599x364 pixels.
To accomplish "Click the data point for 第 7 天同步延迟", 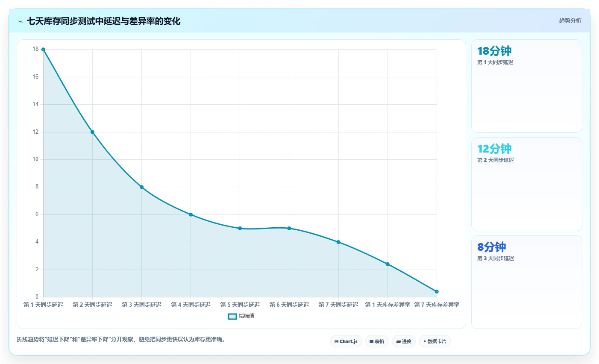I will pos(338,242).
